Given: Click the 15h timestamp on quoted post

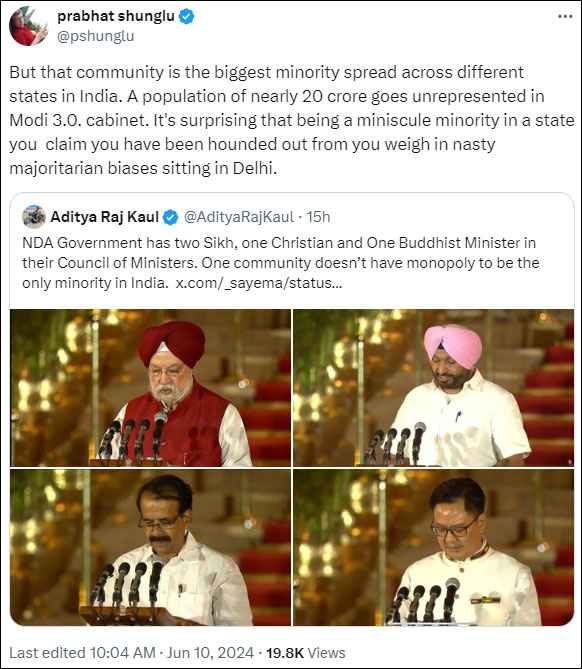Looking at the screenshot, I should coord(318,217).
